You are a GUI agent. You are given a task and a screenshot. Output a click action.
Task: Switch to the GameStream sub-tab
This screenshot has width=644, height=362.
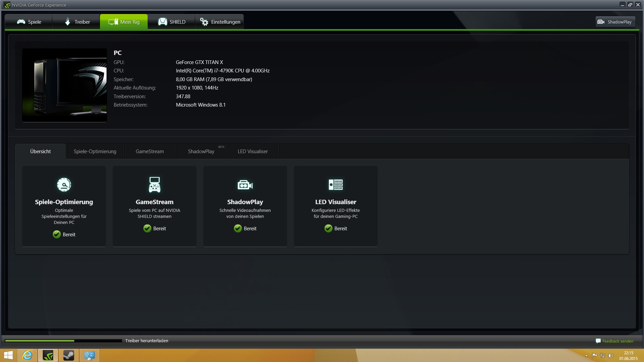[150, 152]
